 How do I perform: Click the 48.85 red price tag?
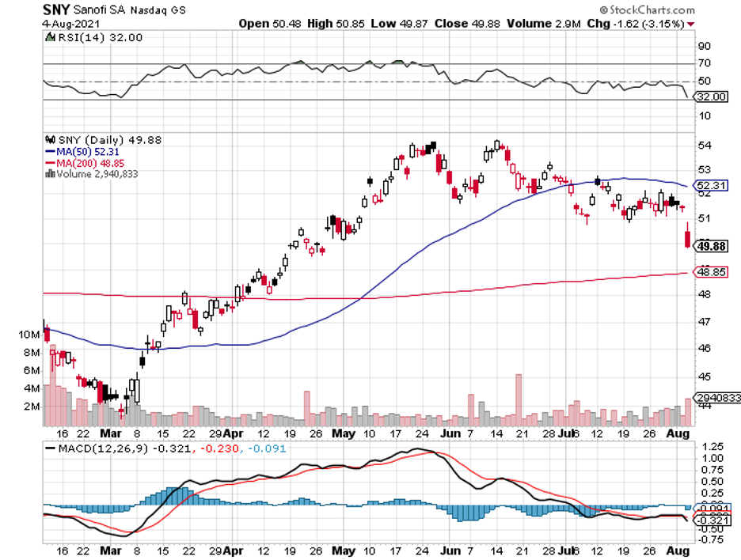point(712,272)
